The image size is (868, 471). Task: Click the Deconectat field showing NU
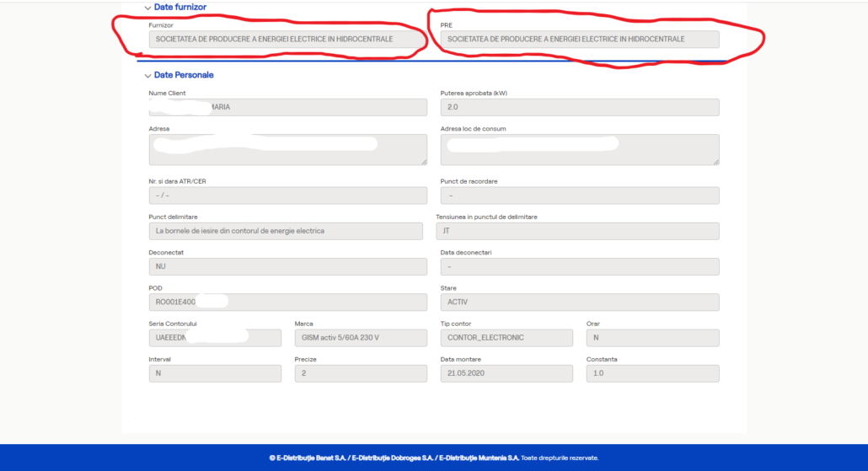pyautogui.click(x=287, y=266)
